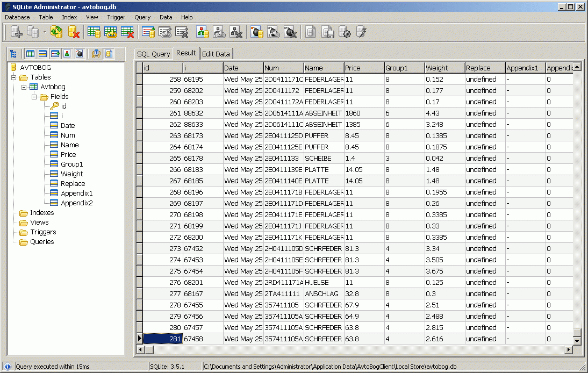Open the Trigger menu

(x=116, y=17)
